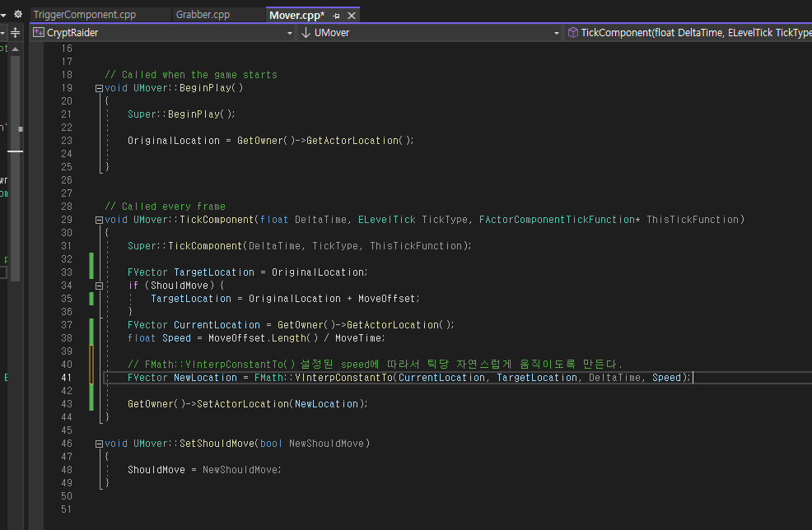Collapse the if (ShouldMove) block
This screenshot has height=530, width=812.
99,286
